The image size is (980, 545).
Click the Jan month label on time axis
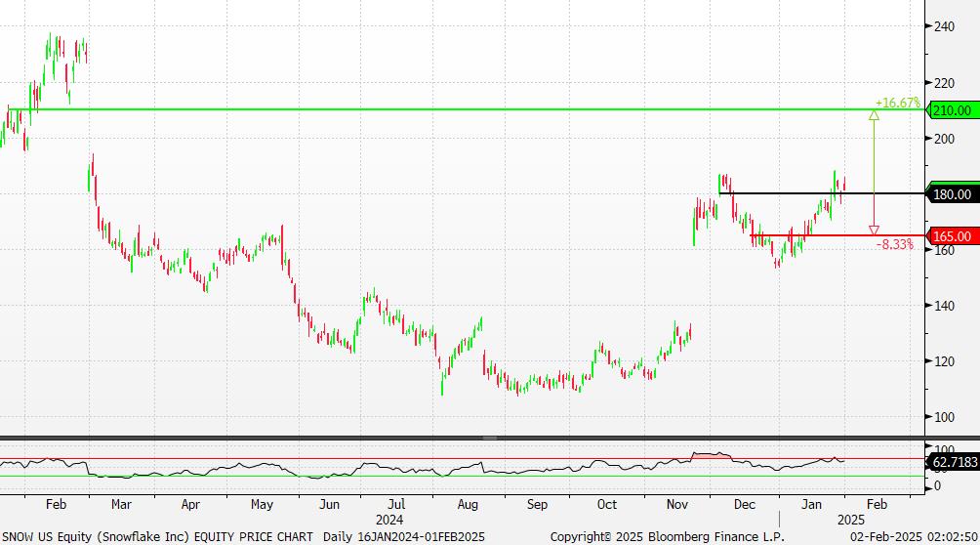tap(811, 504)
